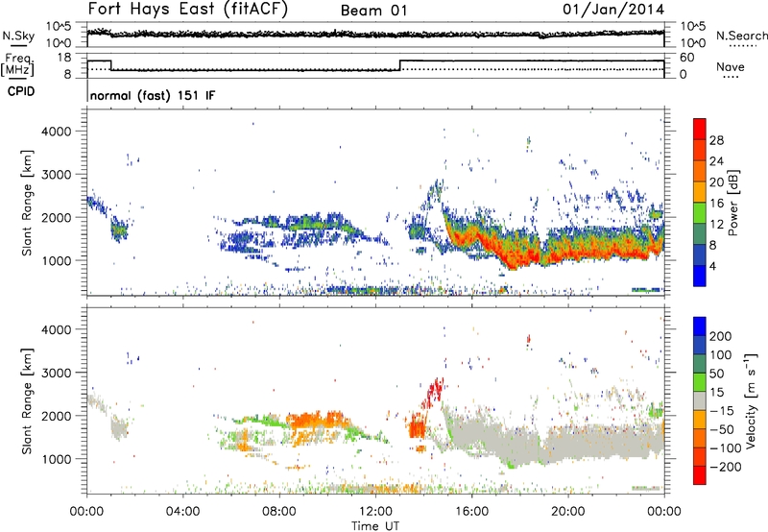Viewport: 768px width, 532px height.
Task: Click the 'Time UT' axis label
Action: pos(375,525)
